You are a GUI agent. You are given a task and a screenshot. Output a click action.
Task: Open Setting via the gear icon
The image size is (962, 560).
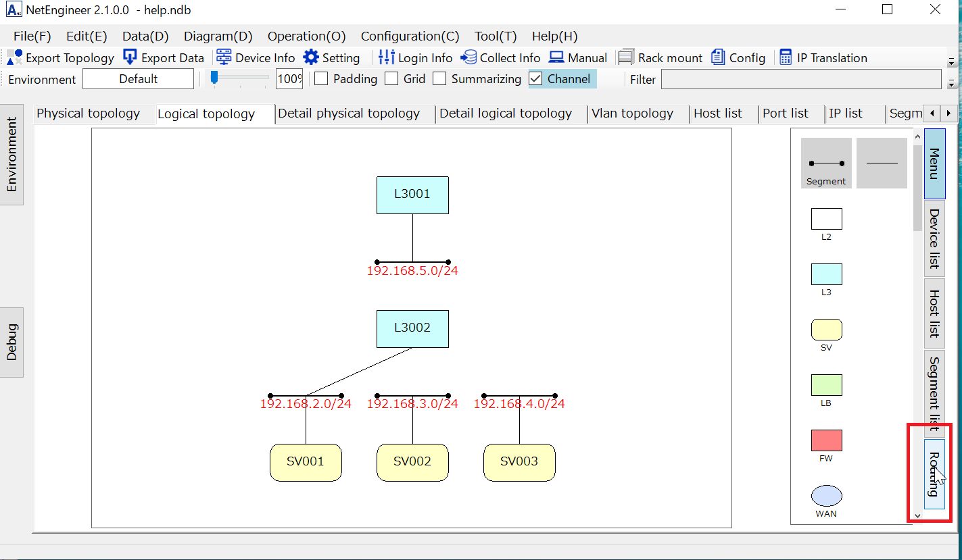[311, 58]
